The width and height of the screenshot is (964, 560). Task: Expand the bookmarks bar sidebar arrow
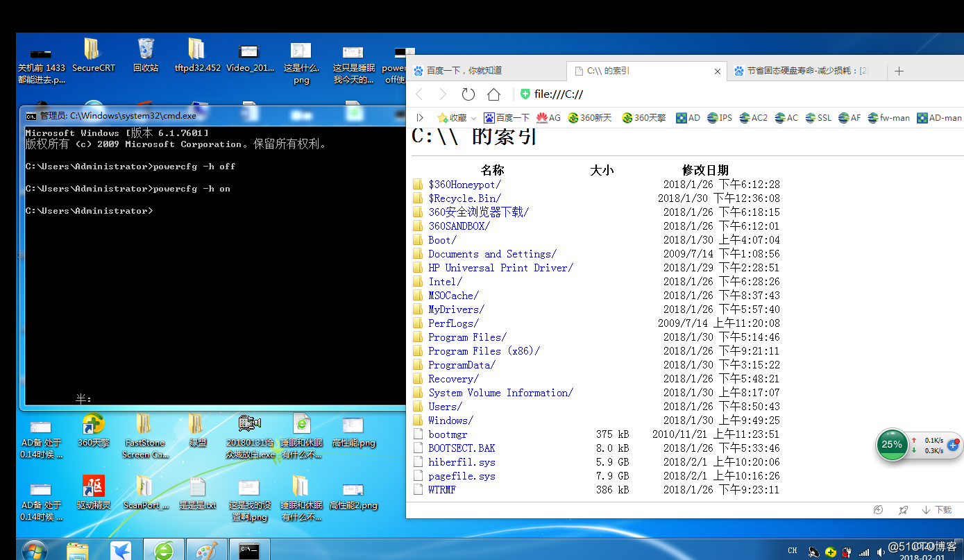(x=420, y=117)
